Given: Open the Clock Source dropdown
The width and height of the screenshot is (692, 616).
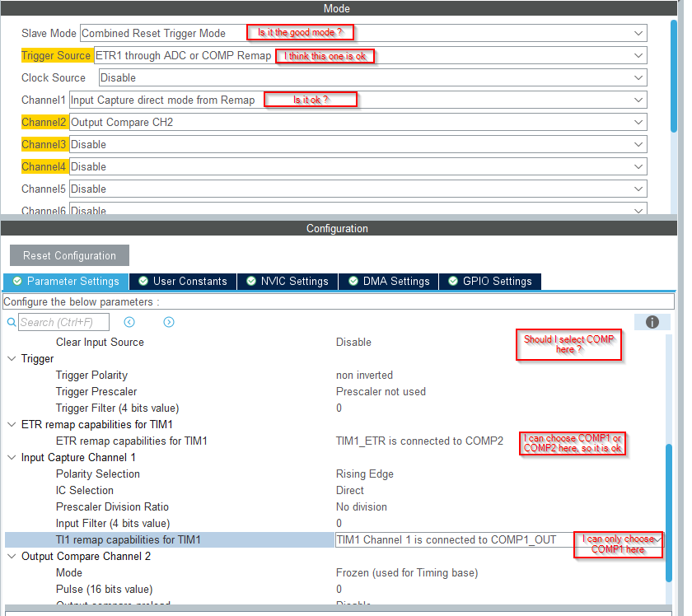Looking at the screenshot, I should (x=639, y=77).
